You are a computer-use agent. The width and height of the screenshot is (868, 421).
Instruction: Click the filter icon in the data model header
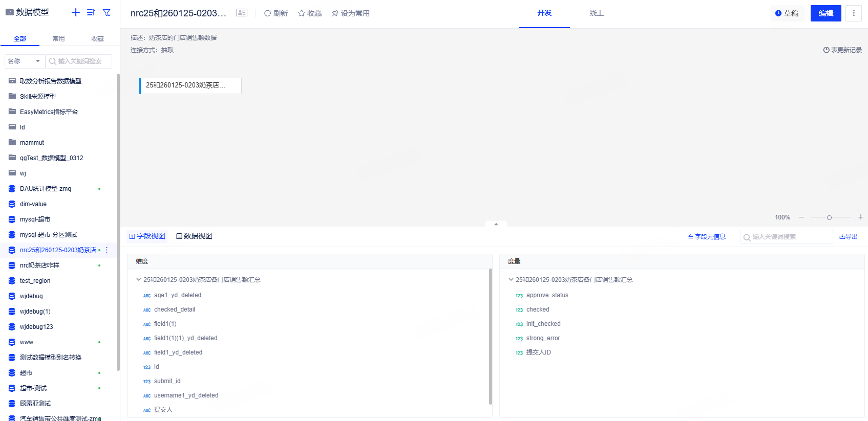click(107, 12)
